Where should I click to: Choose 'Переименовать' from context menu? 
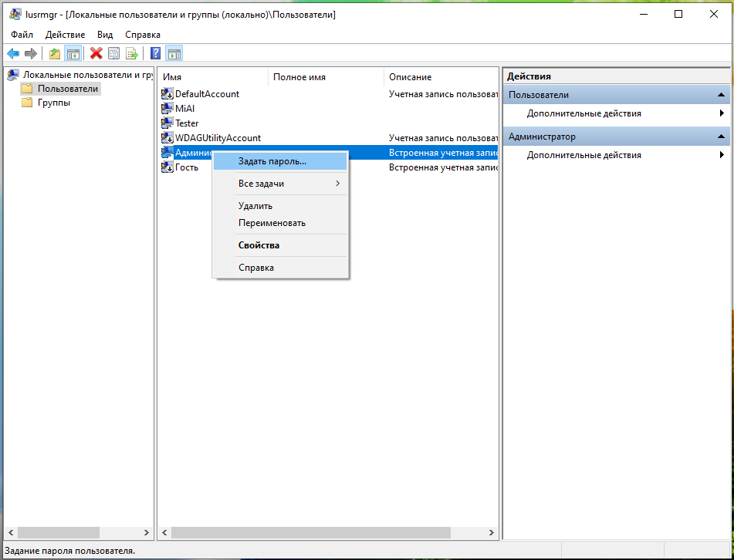[272, 223]
